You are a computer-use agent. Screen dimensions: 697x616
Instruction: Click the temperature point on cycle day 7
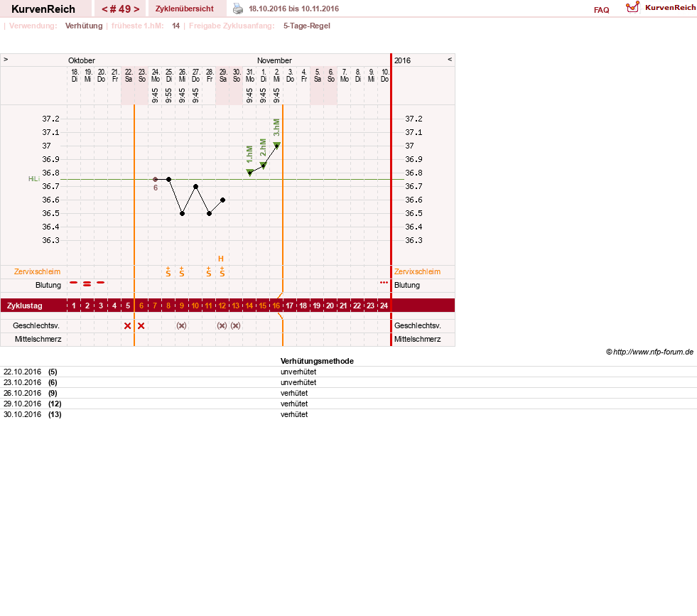(x=155, y=180)
